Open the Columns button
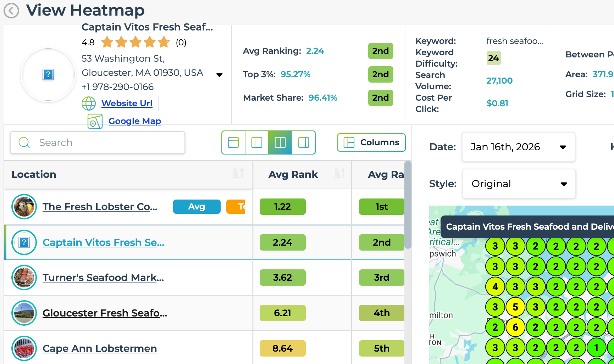 tap(371, 142)
